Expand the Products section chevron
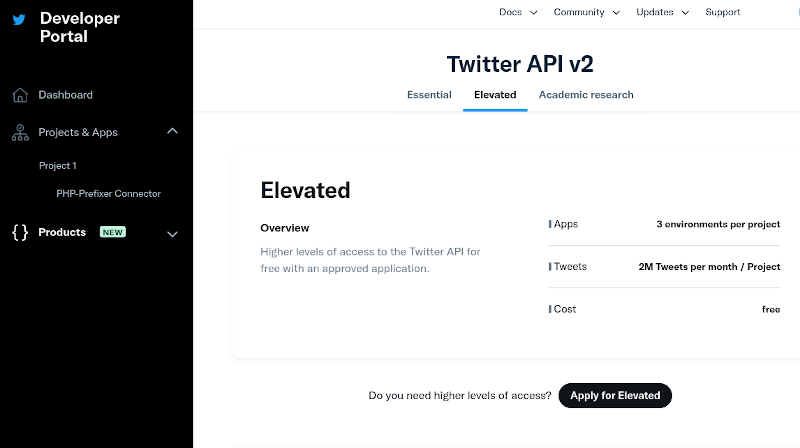This screenshot has height=448, width=800. (x=172, y=234)
